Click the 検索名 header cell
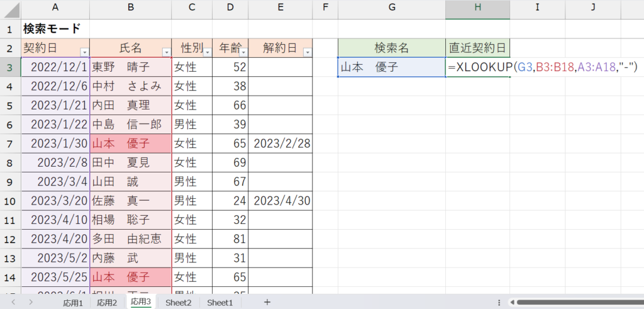The height and width of the screenshot is (309, 644). pos(392,48)
